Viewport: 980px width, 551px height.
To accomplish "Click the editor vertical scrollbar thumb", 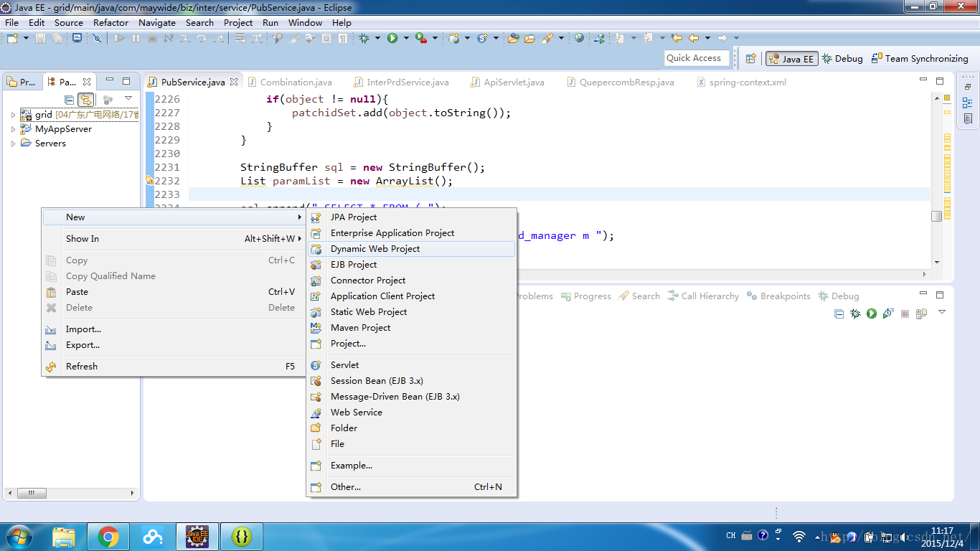I will 936,216.
